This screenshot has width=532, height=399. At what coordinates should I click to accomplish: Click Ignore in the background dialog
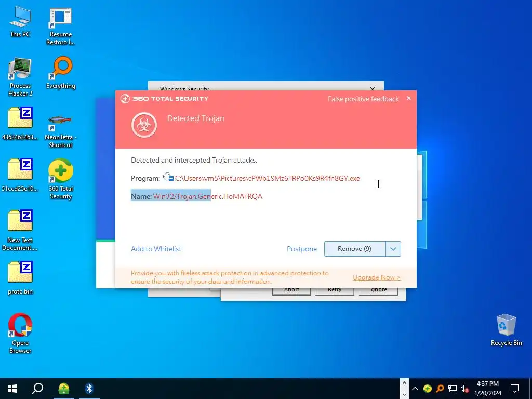click(x=378, y=291)
